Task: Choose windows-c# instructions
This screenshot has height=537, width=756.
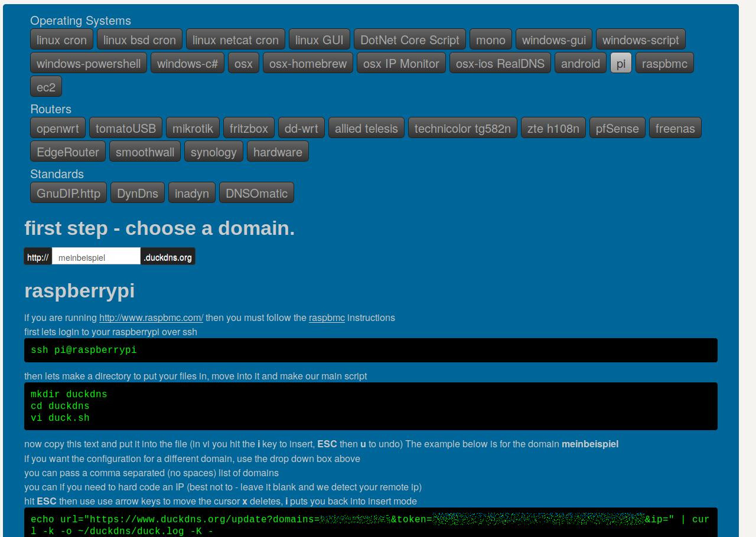Action: pos(187,63)
